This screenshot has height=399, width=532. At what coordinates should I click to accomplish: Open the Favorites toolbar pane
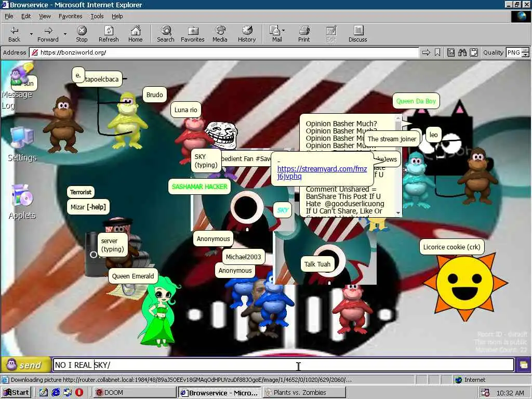coord(192,34)
